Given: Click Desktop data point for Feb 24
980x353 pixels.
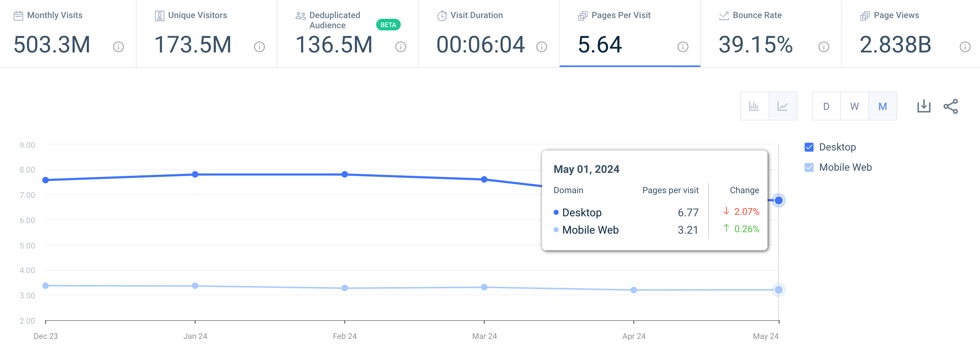Looking at the screenshot, I should [345, 174].
